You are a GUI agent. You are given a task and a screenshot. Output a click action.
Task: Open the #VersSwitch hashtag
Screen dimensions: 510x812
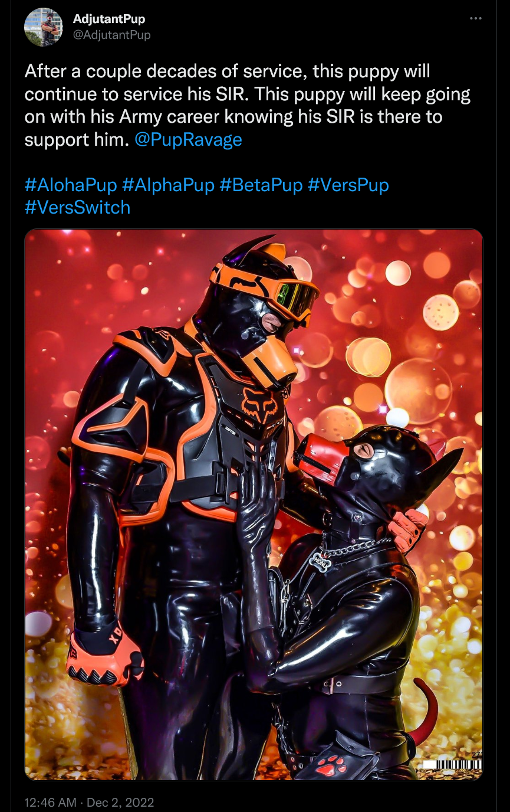click(x=77, y=208)
